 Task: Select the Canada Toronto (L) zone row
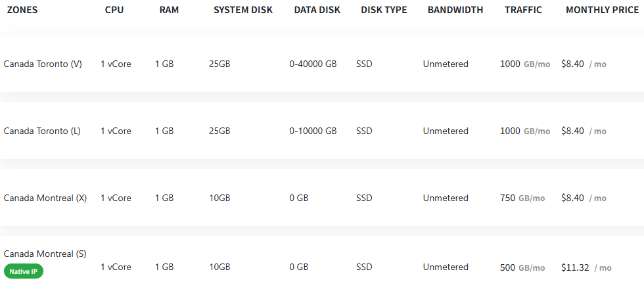click(322, 131)
